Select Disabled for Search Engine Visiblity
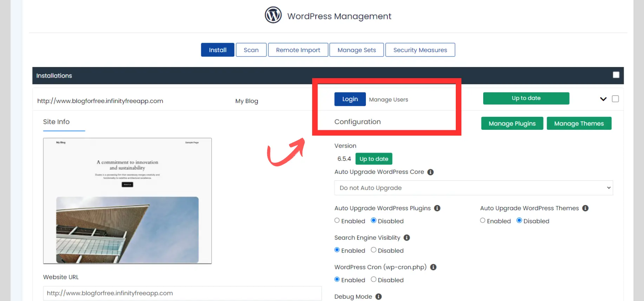This screenshot has width=644, height=301. click(374, 250)
